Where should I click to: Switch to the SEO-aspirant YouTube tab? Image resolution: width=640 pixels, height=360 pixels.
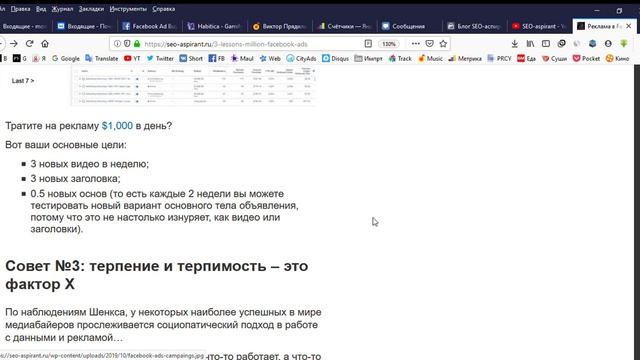[539, 26]
